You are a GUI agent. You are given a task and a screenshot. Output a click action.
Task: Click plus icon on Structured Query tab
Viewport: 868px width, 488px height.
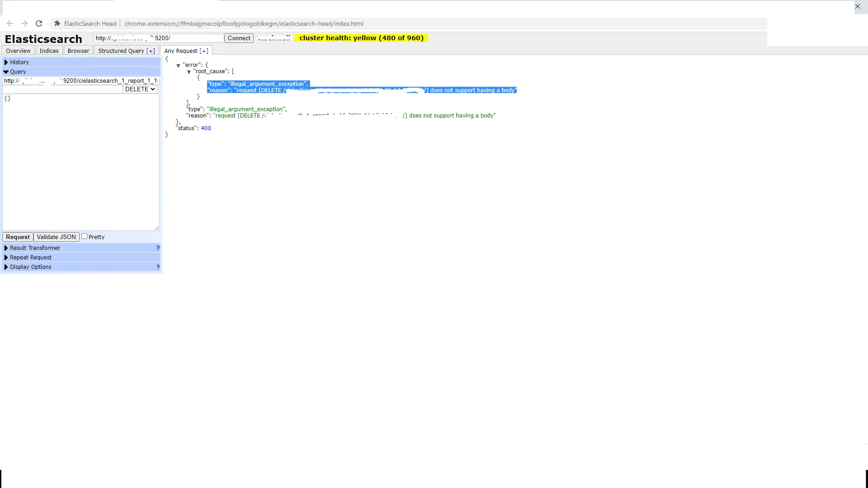(151, 51)
